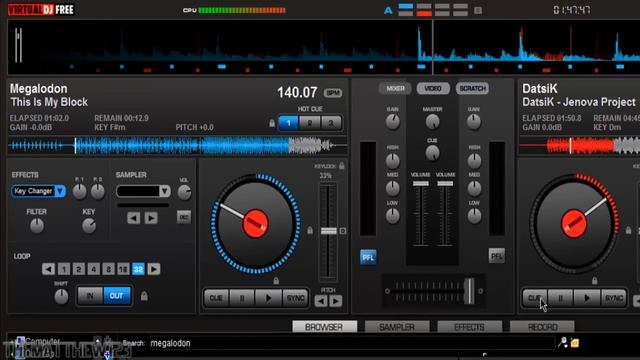Image resolution: width=640 pixels, height=360 pixels.
Task: Play the left deck Megalodon track
Action: 268,298
